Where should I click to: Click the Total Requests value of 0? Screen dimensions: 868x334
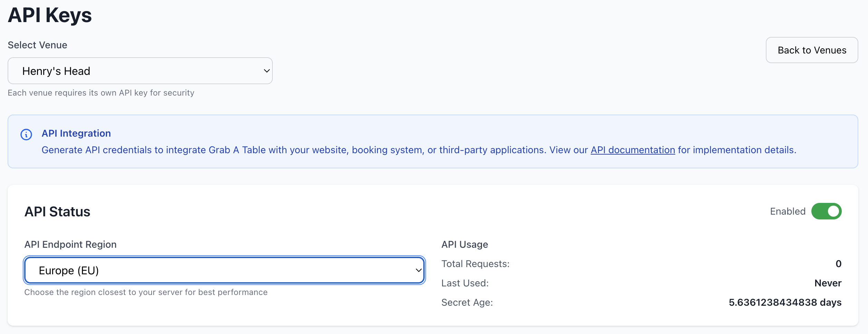(x=838, y=264)
